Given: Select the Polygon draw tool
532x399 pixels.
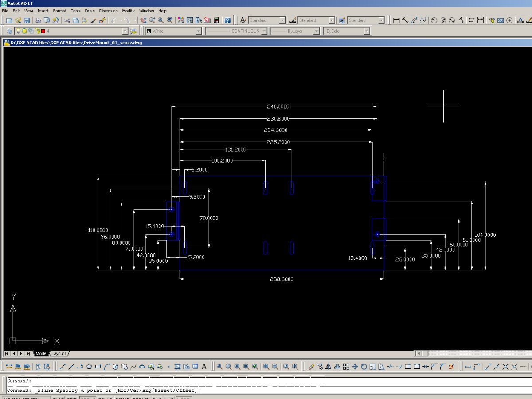Looking at the screenshot, I should [89, 367].
